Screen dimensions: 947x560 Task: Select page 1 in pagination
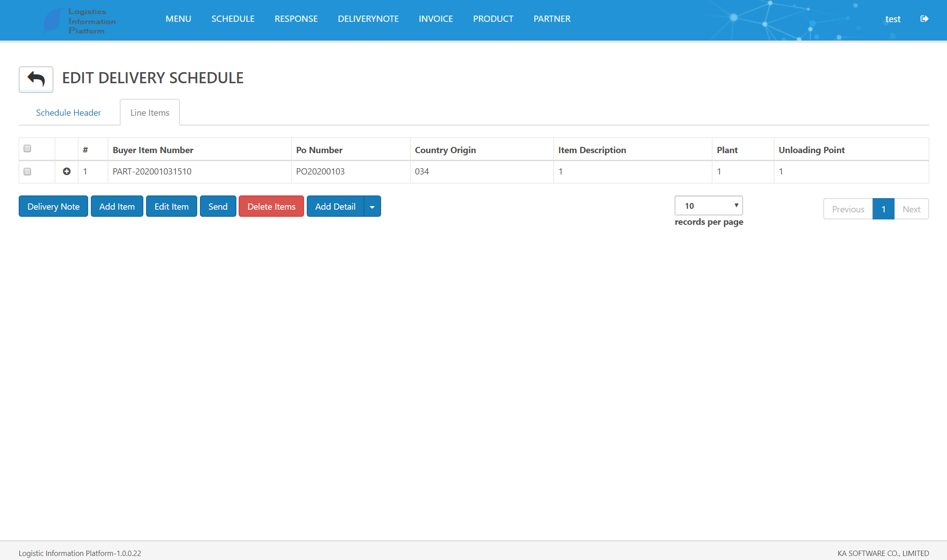[883, 209]
